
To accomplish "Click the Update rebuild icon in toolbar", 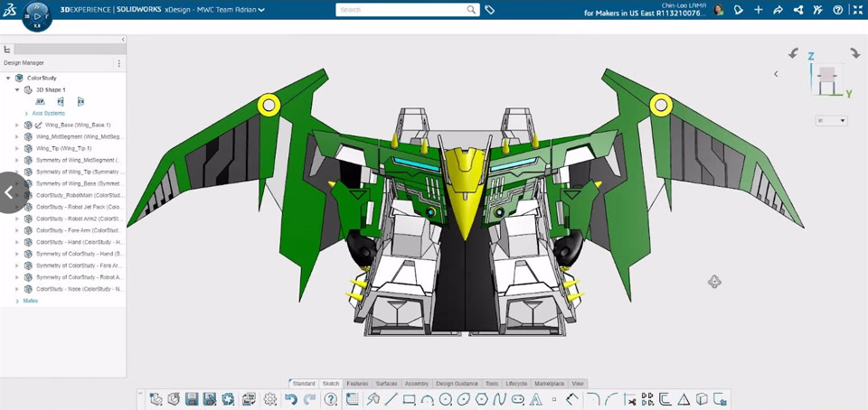I will (x=228, y=399).
